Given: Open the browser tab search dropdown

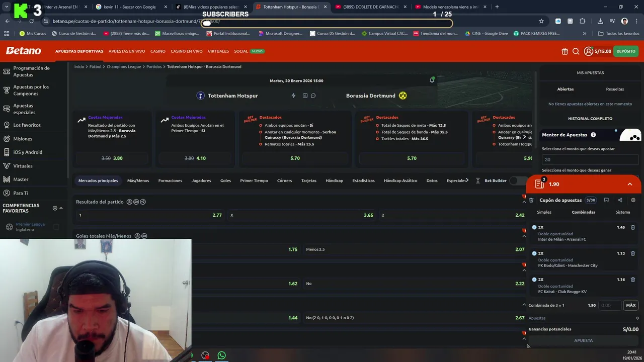Looking at the screenshot, I should (x=7, y=7).
